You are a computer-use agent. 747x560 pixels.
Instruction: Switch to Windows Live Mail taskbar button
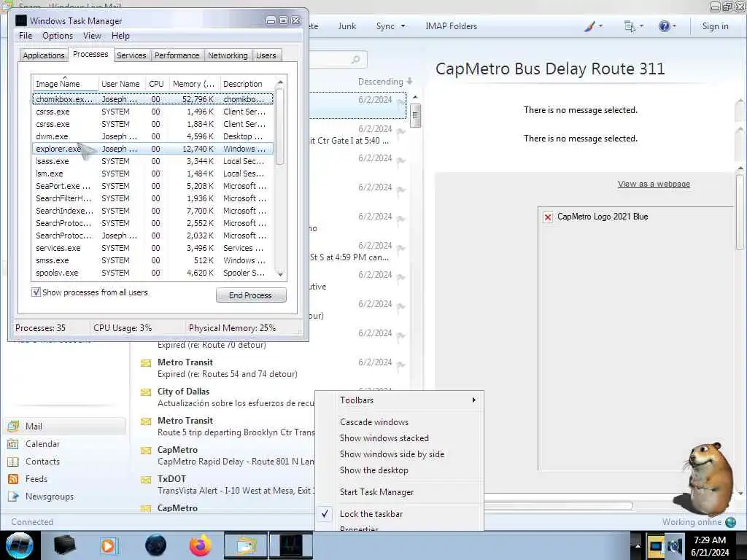246,545
